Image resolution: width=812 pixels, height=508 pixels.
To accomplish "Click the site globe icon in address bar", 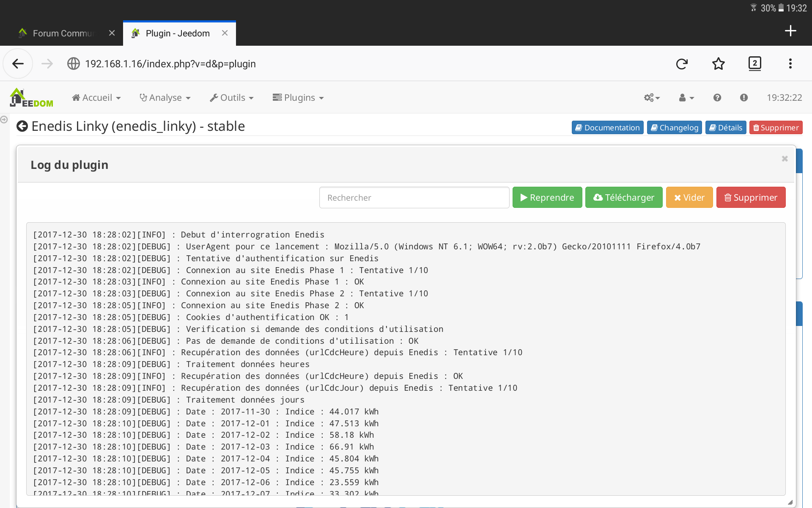I will pyautogui.click(x=74, y=63).
